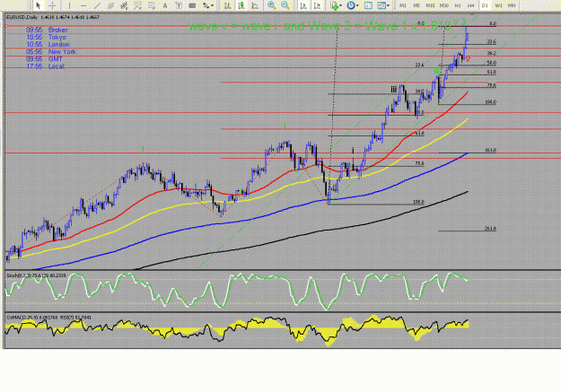Choose the Trendline drawing tool
The width and height of the screenshot is (561, 392).
click(97, 5)
